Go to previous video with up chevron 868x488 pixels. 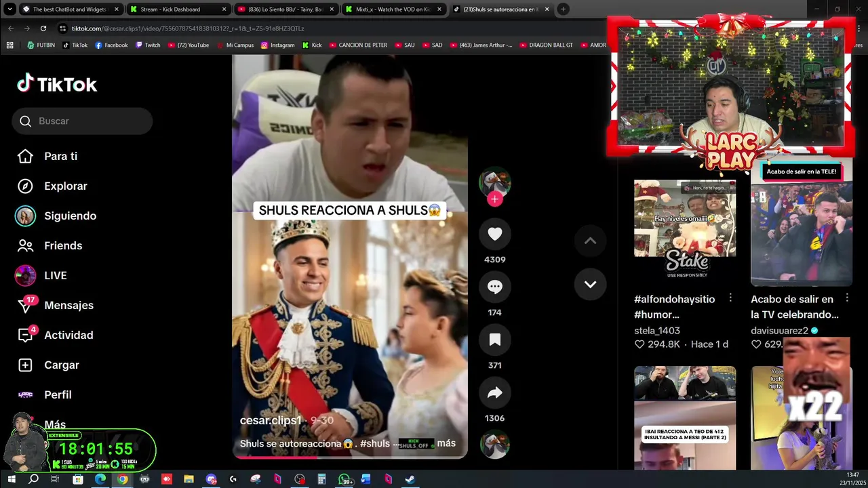pos(590,241)
